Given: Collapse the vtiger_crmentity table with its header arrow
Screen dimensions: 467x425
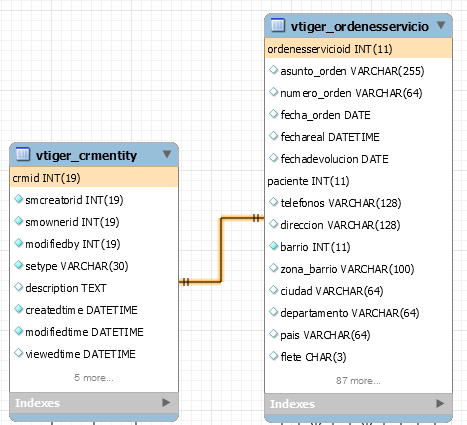Looking at the screenshot, I should tap(167, 154).
